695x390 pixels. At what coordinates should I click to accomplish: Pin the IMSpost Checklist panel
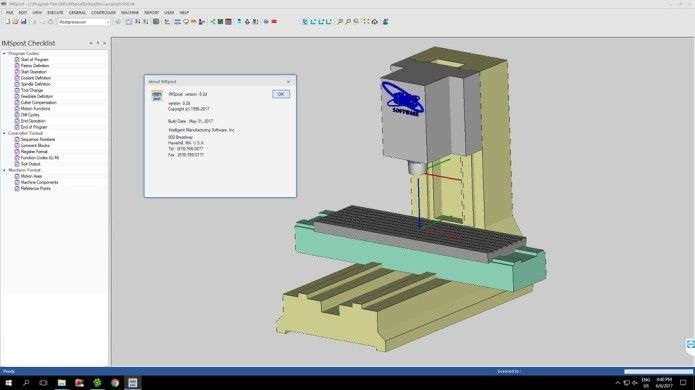[x=98, y=43]
